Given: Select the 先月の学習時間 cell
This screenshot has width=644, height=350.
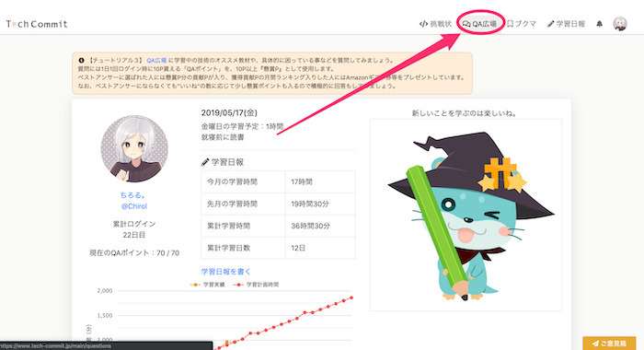Looking at the screenshot, I should click(x=243, y=204).
